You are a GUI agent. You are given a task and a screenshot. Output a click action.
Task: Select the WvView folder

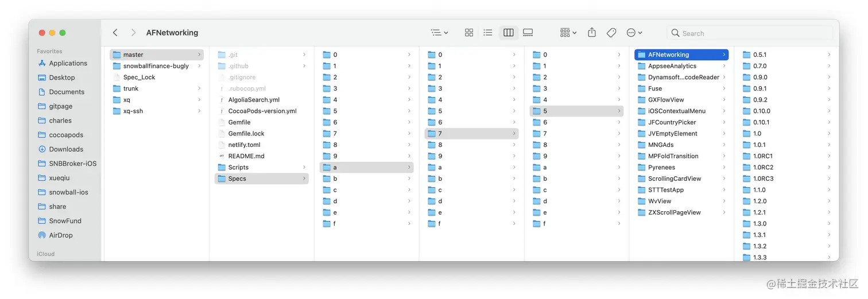pos(681,201)
